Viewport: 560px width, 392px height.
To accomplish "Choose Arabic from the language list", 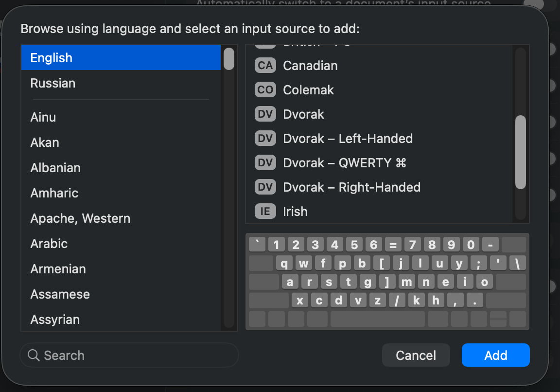I will [x=49, y=244].
